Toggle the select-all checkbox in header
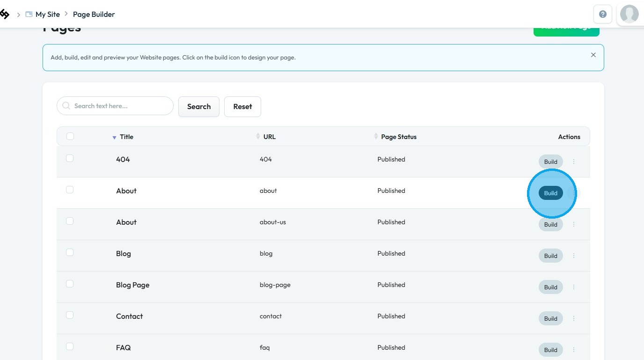Image resolution: width=644 pixels, height=360 pixels. point(70,136)
